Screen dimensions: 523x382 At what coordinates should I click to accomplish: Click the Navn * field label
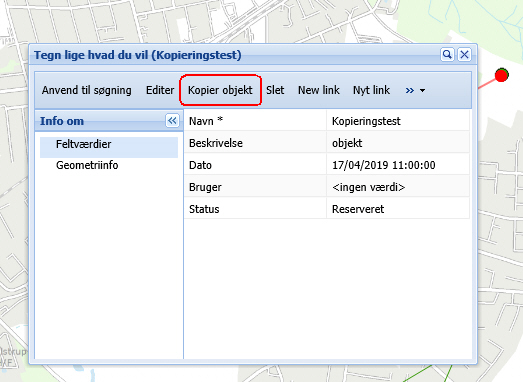[206, 121]
